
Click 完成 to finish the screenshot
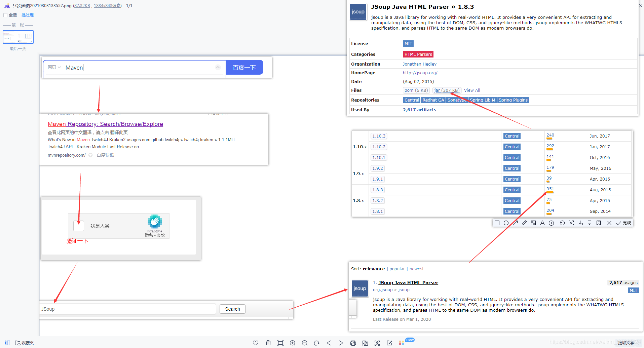coord(623,223)
